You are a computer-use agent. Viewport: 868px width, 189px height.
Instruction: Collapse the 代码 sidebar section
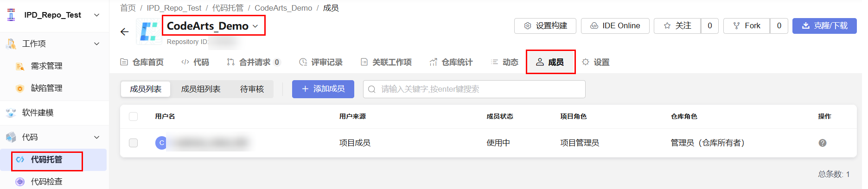coord(97,137)
